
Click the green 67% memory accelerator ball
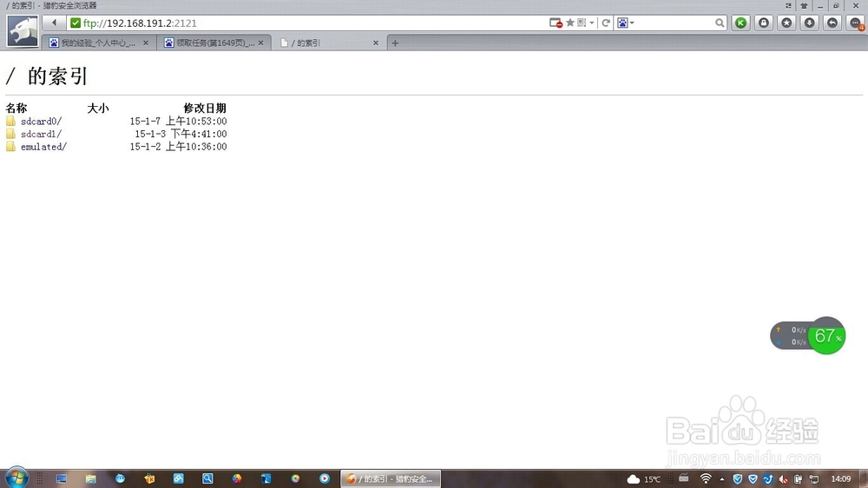[826, 336]
